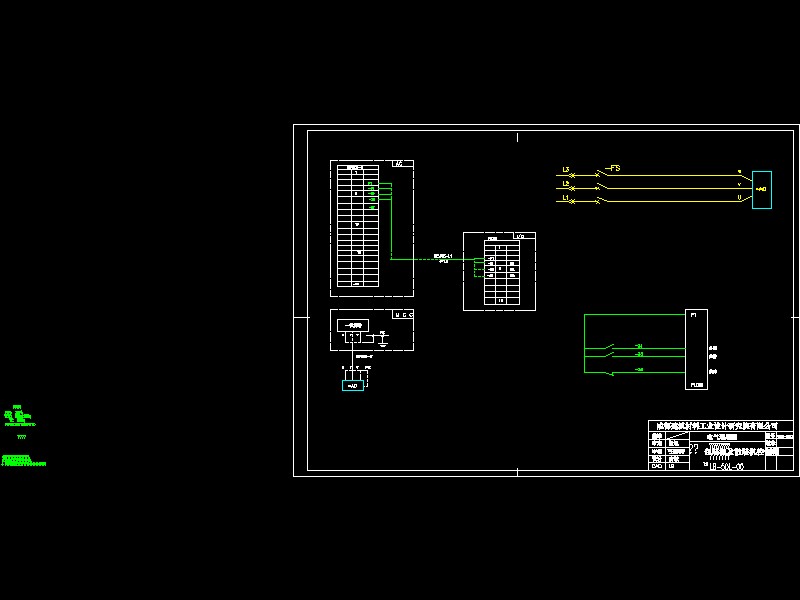
Task: Click the -AD device box below MCC section
Action: point(353,386)
